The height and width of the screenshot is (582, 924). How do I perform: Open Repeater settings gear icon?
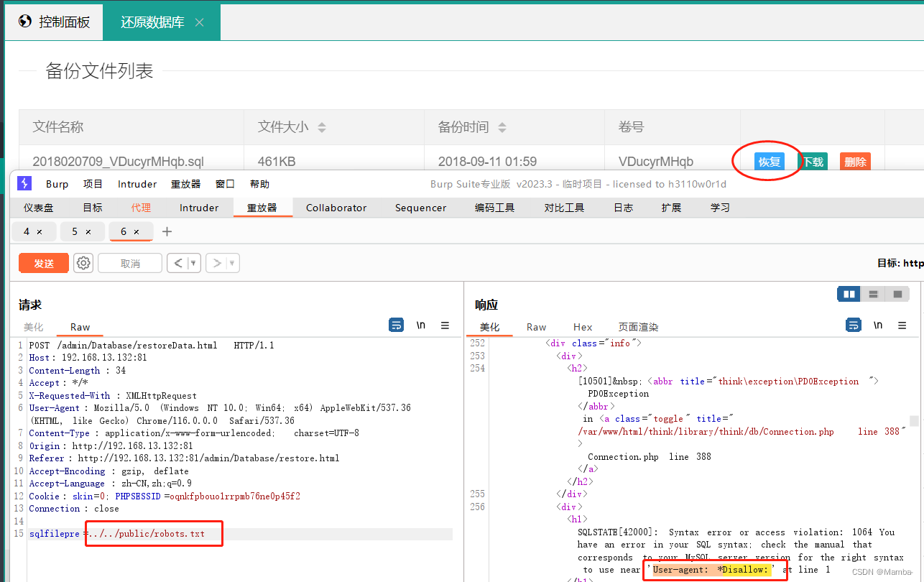coord(83,263)
